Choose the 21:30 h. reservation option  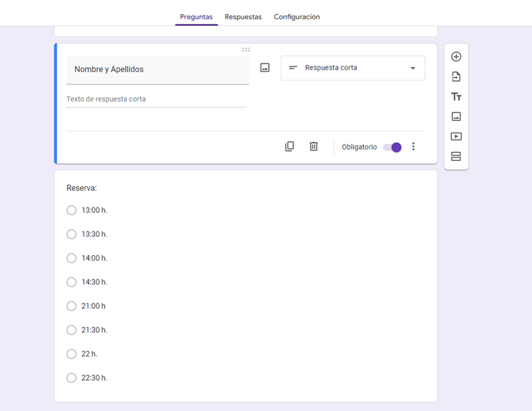[71, 330]
